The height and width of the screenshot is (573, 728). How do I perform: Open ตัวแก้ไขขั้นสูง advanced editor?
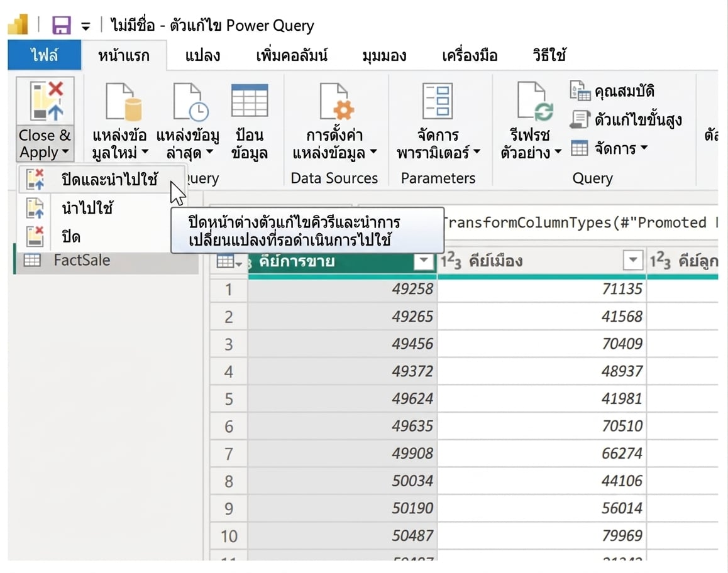pos(626,120)
